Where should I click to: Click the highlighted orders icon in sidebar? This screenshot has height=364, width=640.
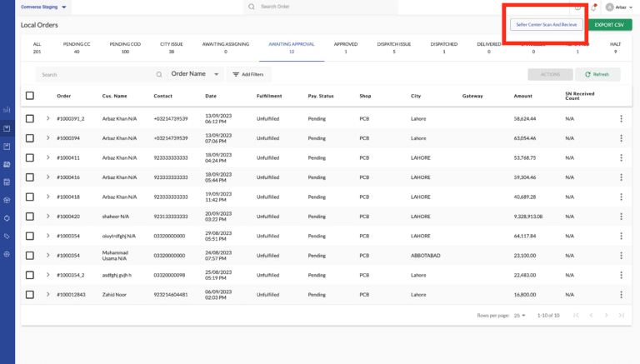pyautogui.click(x=7, y=128)
